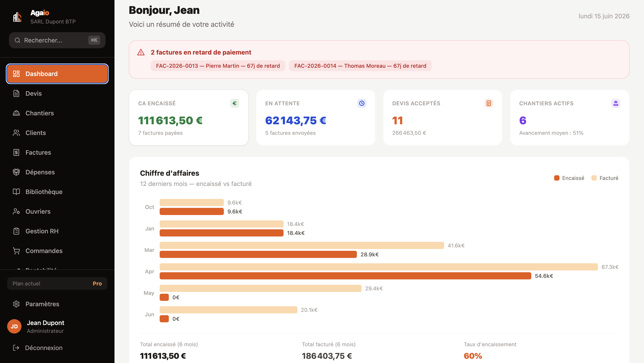Click the search magnifier icon
644x363 pixels.
point(17,40)
